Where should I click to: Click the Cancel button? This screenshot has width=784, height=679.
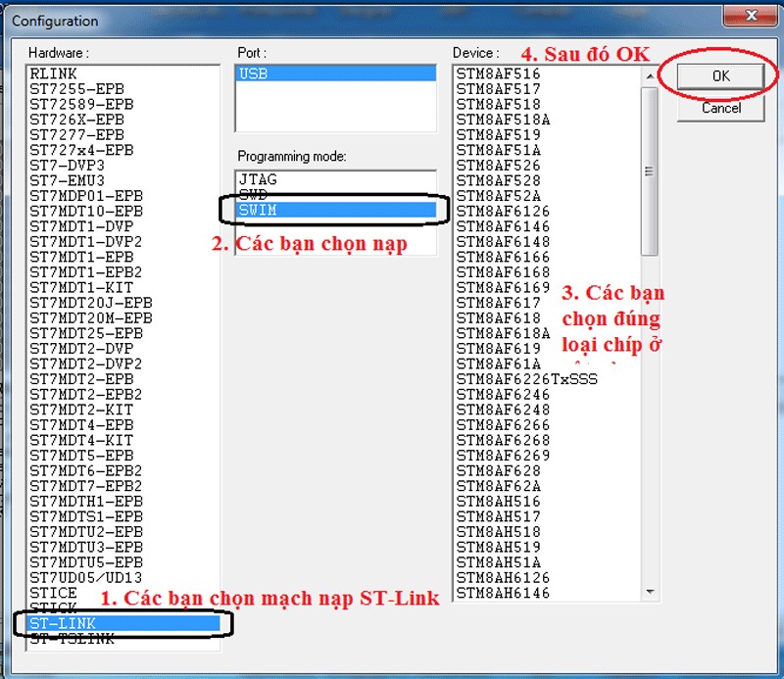720,108
